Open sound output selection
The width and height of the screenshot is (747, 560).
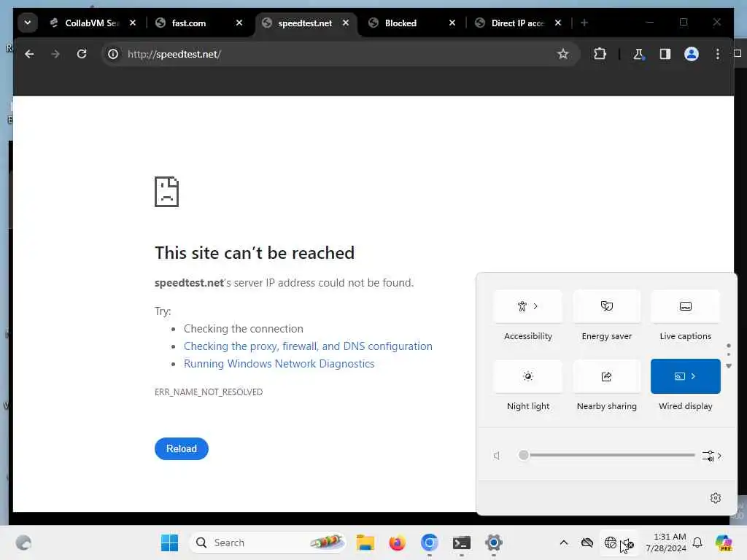tap(712, 456)
